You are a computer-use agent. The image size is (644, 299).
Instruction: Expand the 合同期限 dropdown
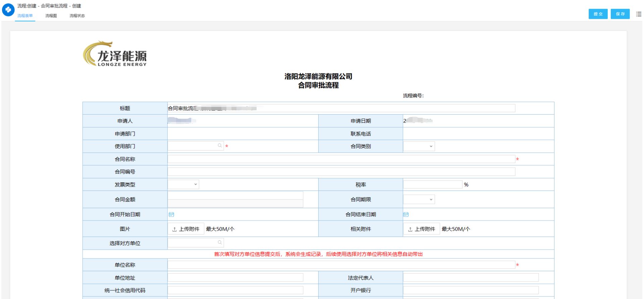[x=419, y=200]
